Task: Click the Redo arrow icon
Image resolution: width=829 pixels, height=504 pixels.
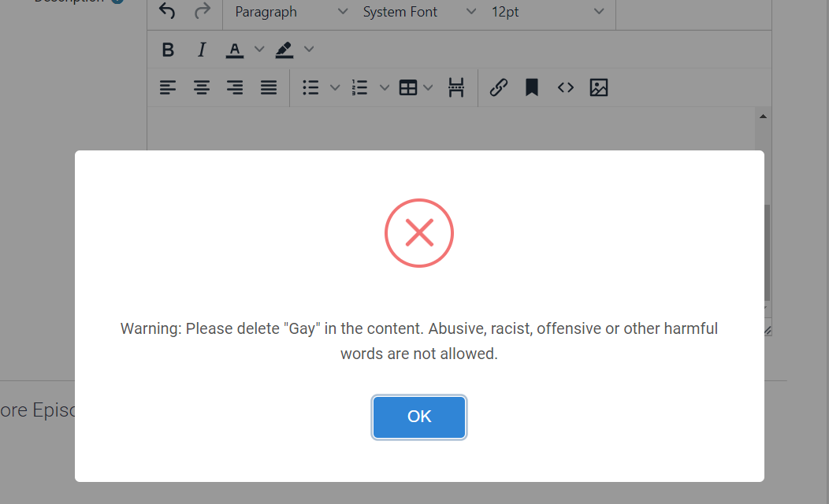Action: 203,11
